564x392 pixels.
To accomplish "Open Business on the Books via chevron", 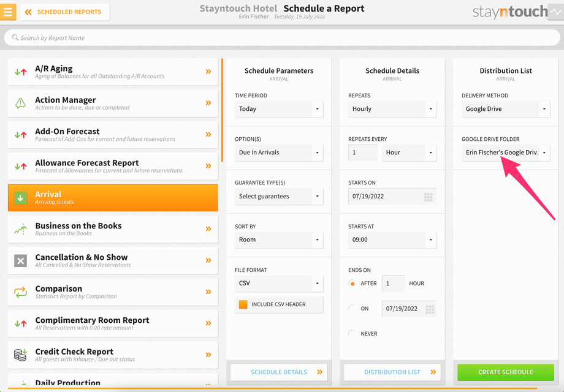I will [208, 228].
